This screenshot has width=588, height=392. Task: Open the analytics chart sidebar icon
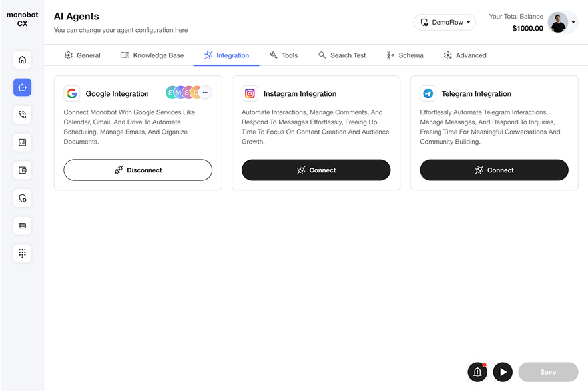[x=22, y=142]
